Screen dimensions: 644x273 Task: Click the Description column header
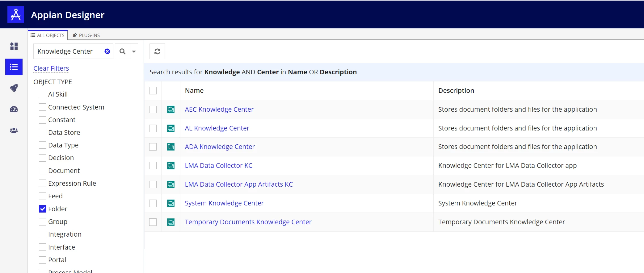(456, 91)
